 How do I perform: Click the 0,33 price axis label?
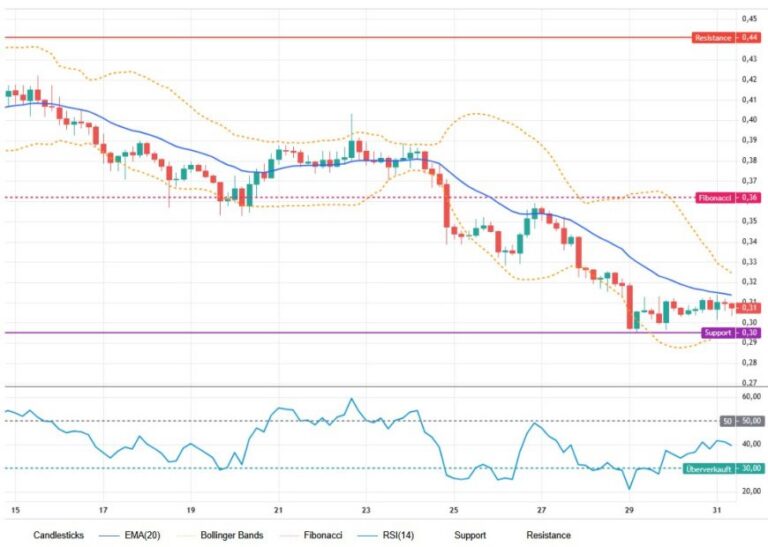[x=749, y=262]
